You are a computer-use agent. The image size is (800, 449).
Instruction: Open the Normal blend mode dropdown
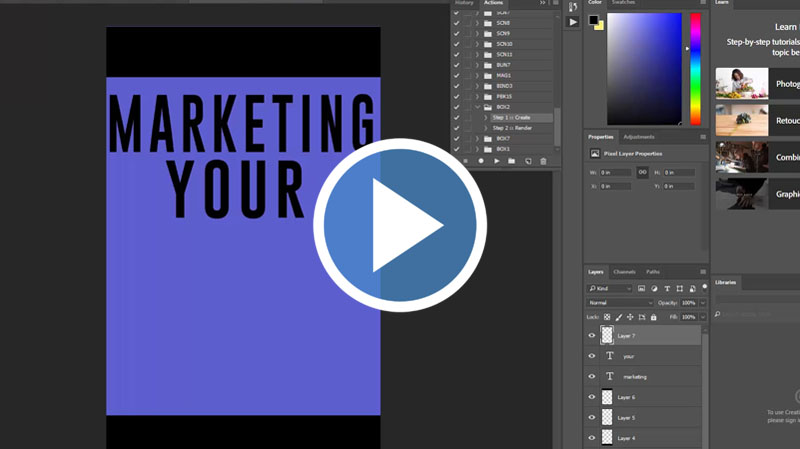[620, 303]
